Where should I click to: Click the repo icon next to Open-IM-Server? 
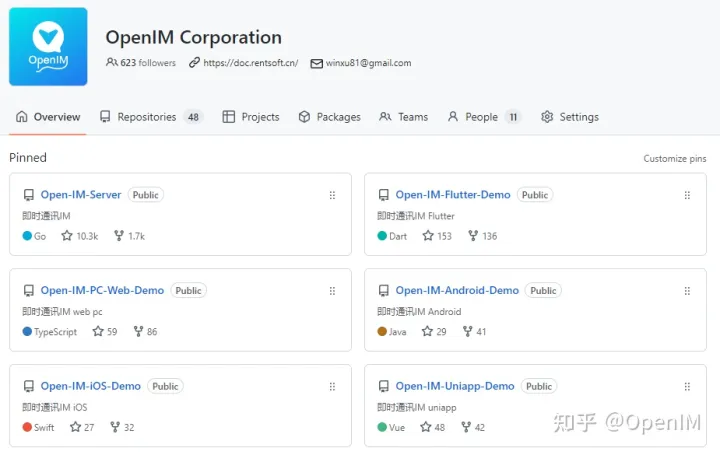tap(28, 195)
